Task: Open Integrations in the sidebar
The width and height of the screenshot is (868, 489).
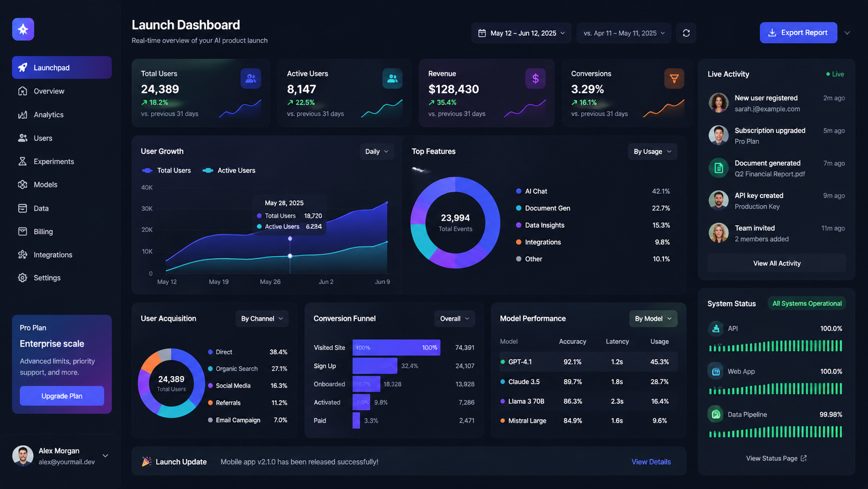Action: [62, 255]
